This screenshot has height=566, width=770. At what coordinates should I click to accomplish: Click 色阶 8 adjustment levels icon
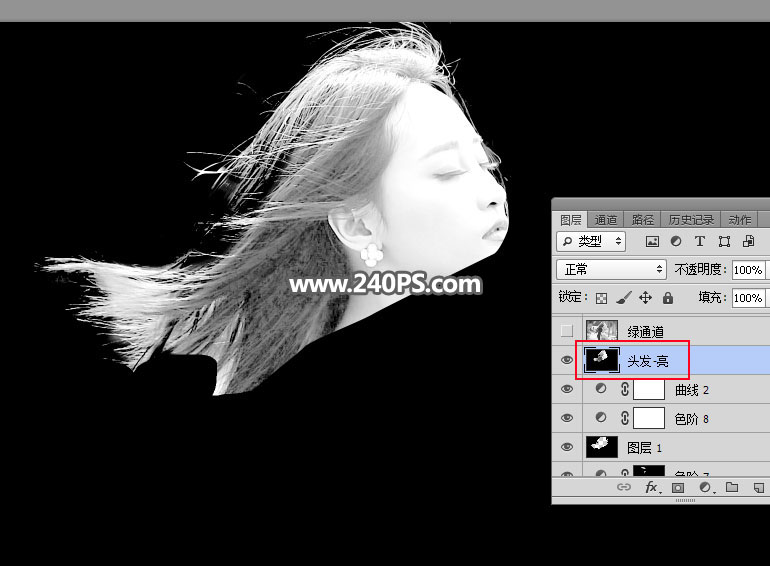(601, 417)
